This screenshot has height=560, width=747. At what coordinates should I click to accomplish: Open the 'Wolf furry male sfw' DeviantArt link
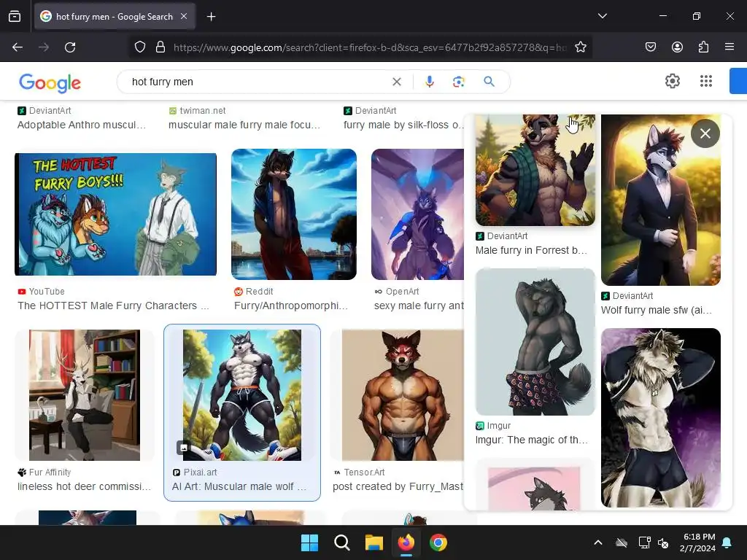[657, 310]
